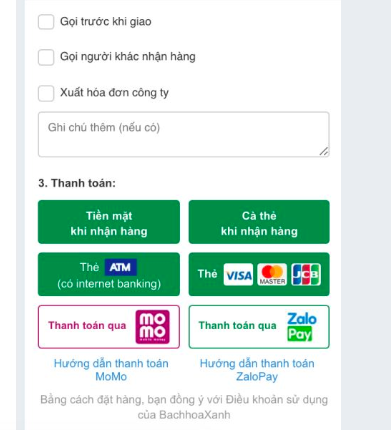
Task: Enable "Xuất hóa đơn công ty" checkbox
Action: click(x=46, y=93)
